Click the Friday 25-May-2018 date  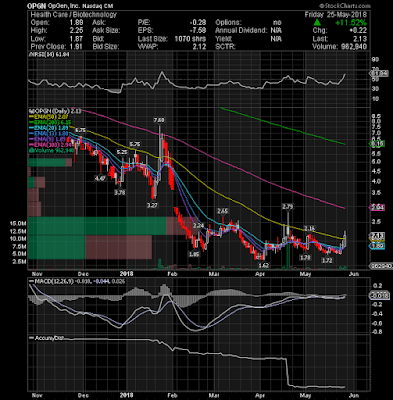tap(336, 15)
